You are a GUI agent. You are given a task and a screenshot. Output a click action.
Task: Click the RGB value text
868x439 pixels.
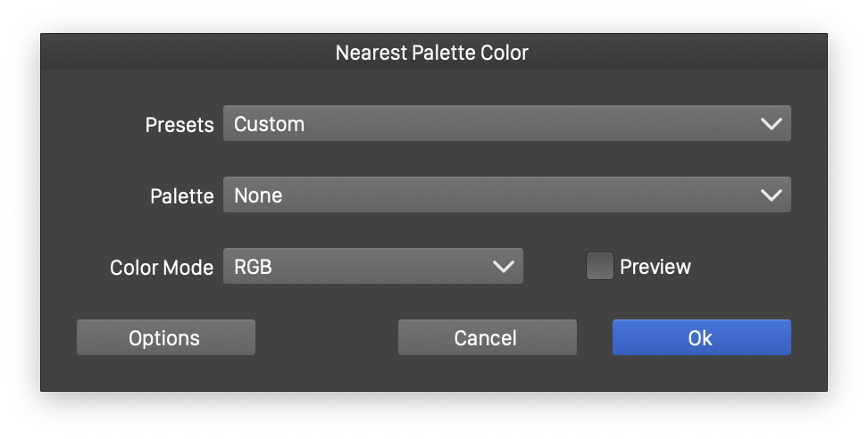point(253,267)
